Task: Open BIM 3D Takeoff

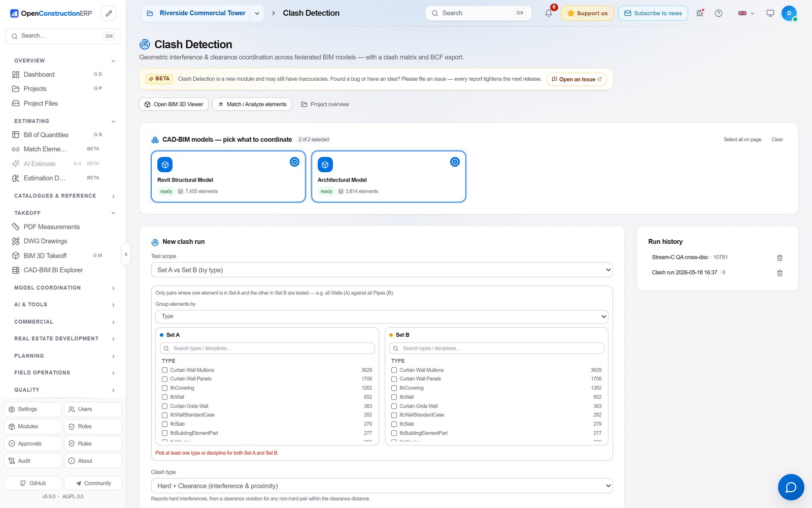Action: 63,256
